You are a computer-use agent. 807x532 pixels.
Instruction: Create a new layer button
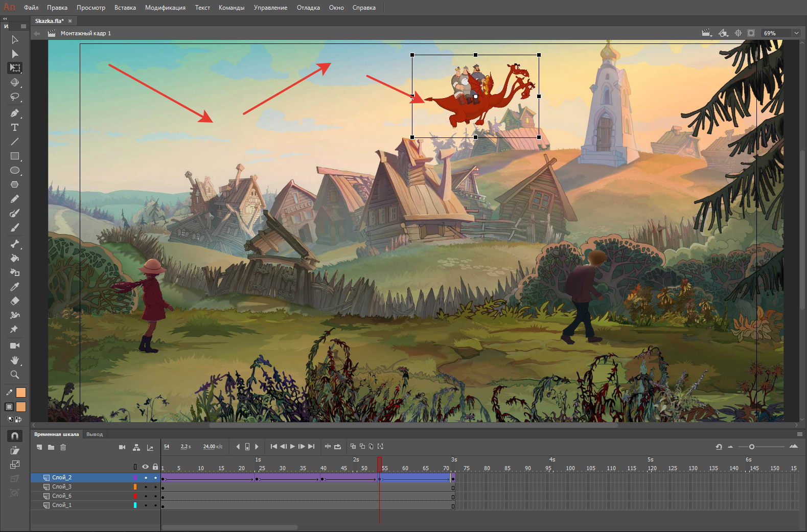[39, 447]
